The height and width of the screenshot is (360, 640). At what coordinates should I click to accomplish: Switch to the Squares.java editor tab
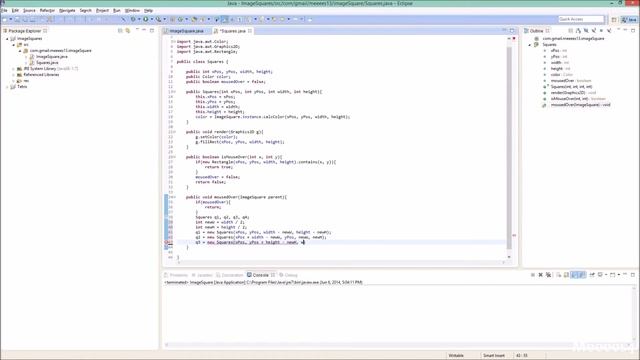click(x=233, y=31)
